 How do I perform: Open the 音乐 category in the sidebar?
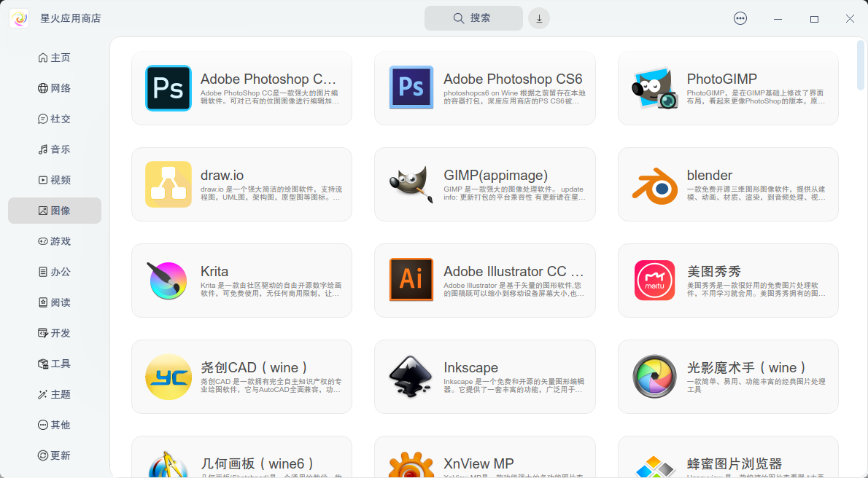55,149
